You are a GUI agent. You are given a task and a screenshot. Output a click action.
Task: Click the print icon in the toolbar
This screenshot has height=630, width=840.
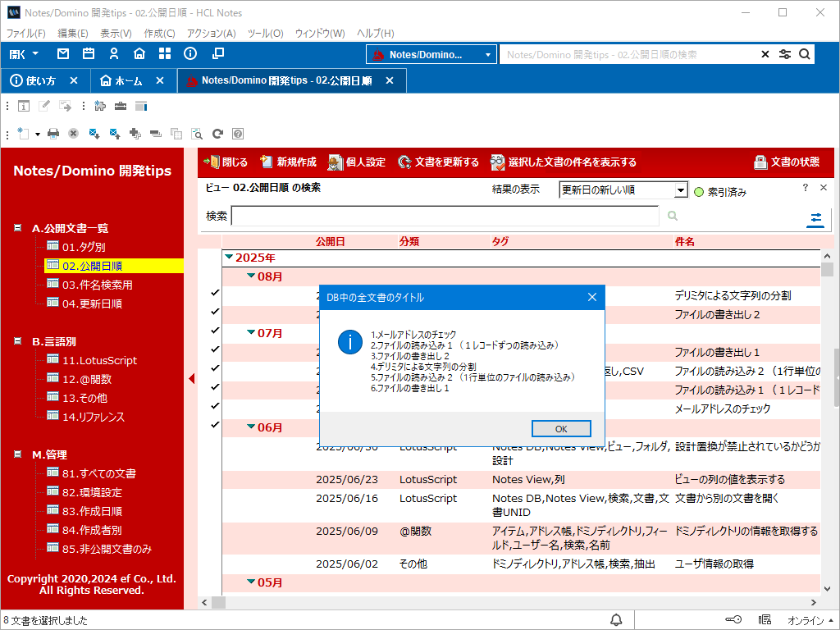53,133
